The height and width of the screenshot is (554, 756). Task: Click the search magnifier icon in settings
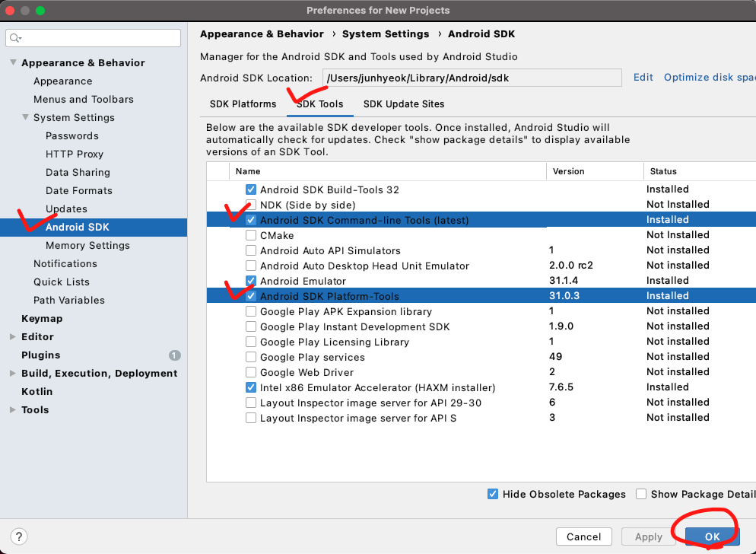click(15, 38)
